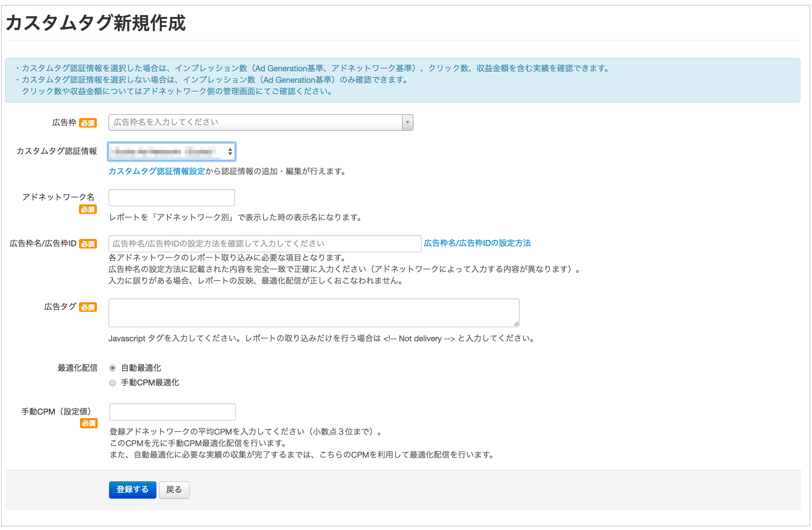Click inside the 広告タグ textarea

(x=313, y=312)
